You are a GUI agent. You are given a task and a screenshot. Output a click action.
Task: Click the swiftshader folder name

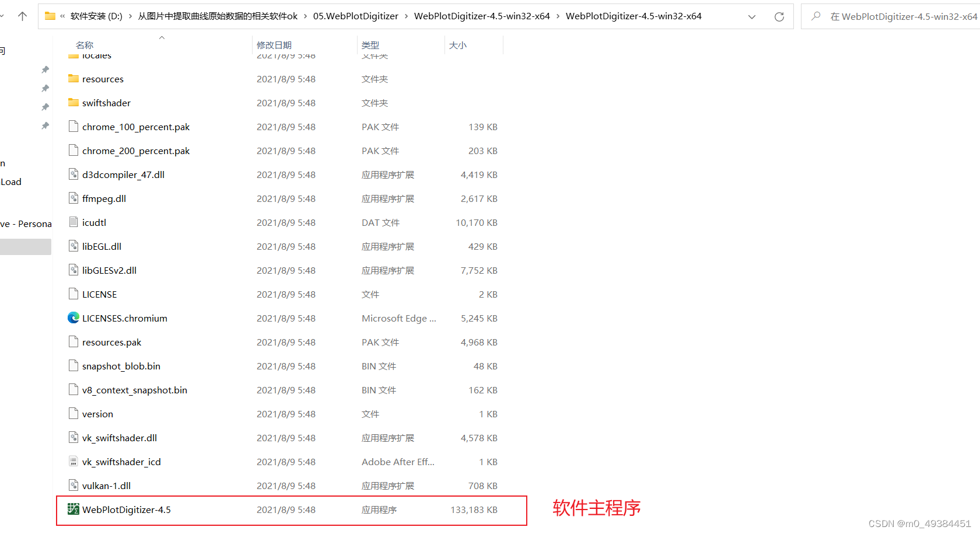106,103
